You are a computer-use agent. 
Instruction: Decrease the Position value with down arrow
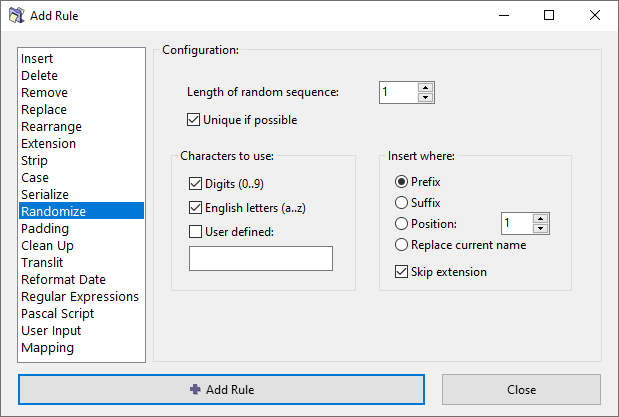tap(541, 229)
